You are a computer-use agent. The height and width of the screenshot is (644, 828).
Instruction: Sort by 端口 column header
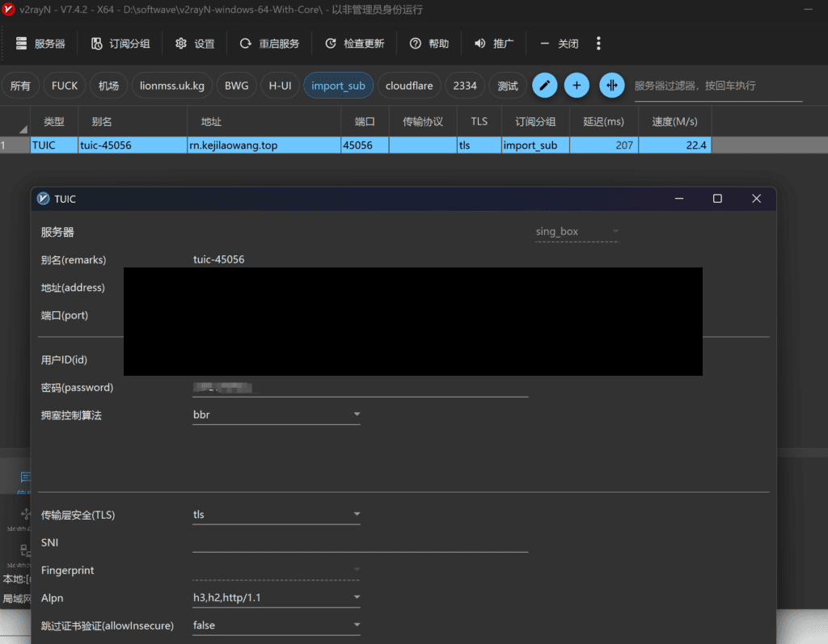[365, 121]
